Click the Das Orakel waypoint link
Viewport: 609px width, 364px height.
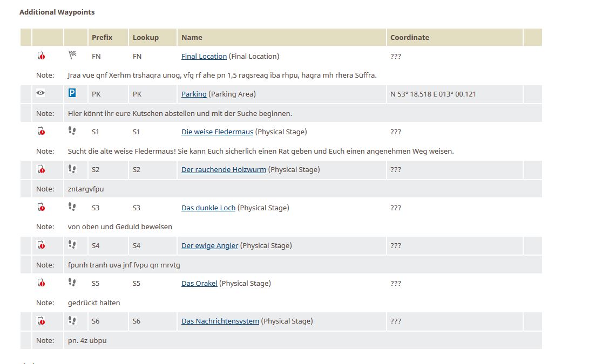[199, 283]
